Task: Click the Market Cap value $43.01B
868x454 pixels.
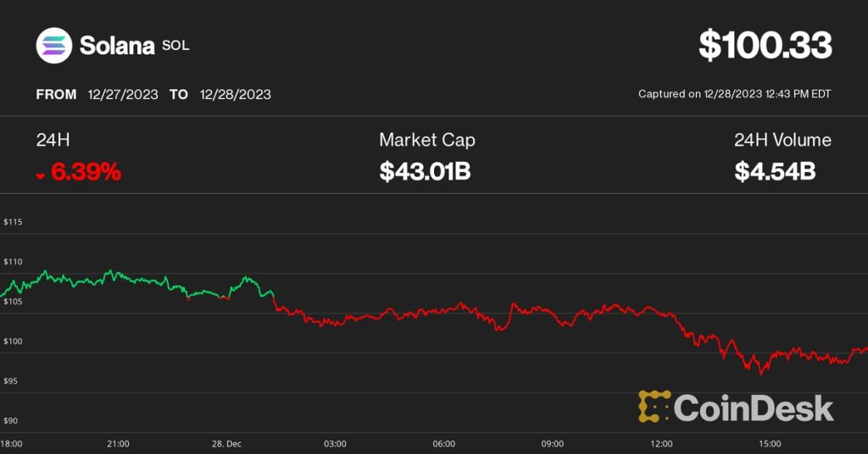Action: tap(425, 172)
